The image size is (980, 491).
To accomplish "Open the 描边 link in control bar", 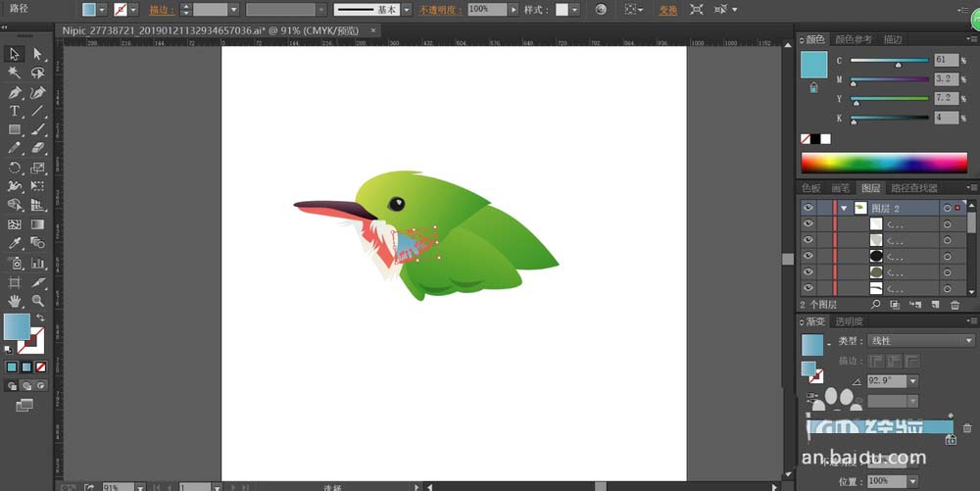I will pyautogui.click(x=162, y=10).
